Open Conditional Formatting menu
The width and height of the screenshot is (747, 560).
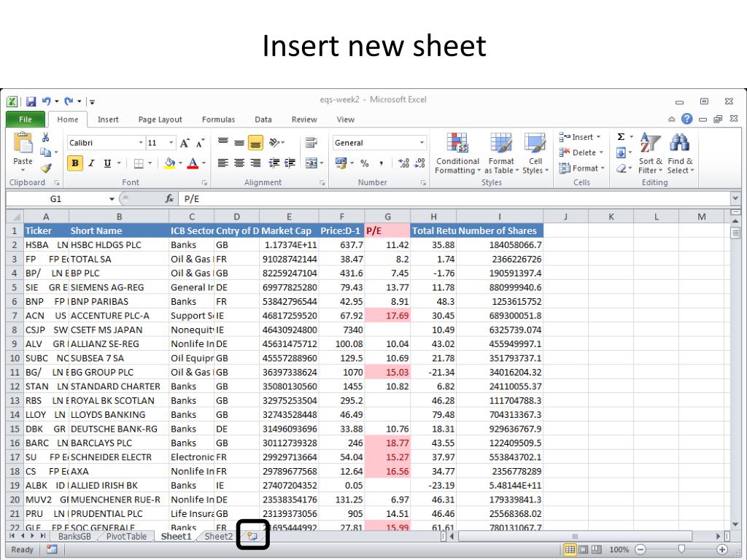tap(457, 153)
